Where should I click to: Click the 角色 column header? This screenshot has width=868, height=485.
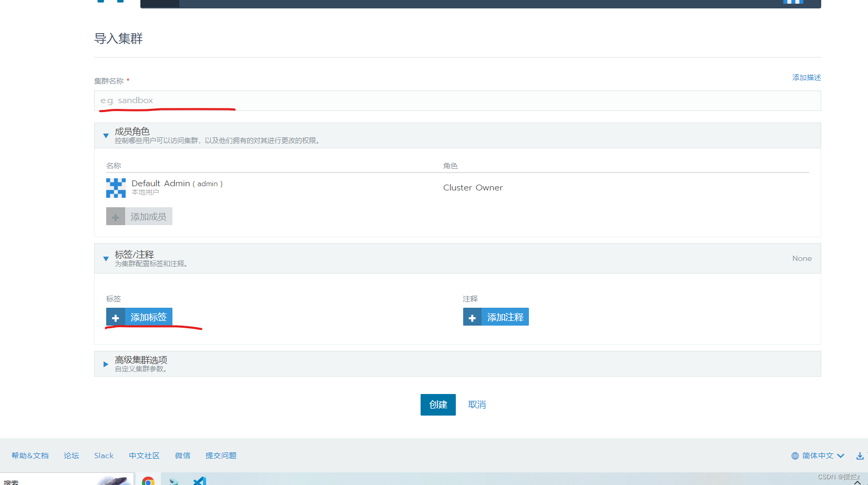tap(451, 166)
